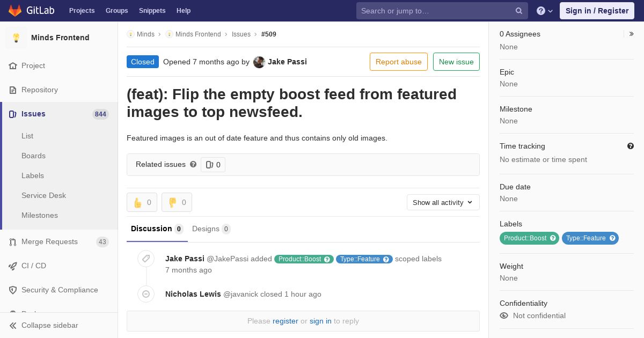Click the Not confidential eye icon
The image size is (644, 338).
tap(504, 315)
